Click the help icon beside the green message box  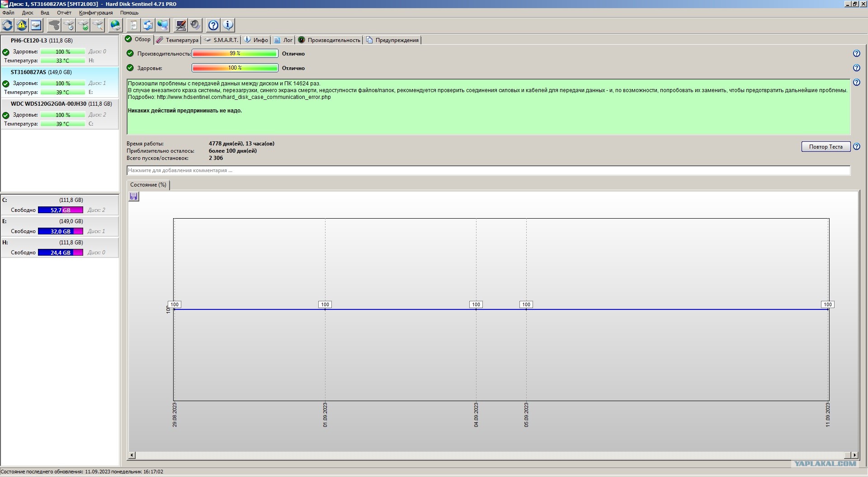pos(856,83)
